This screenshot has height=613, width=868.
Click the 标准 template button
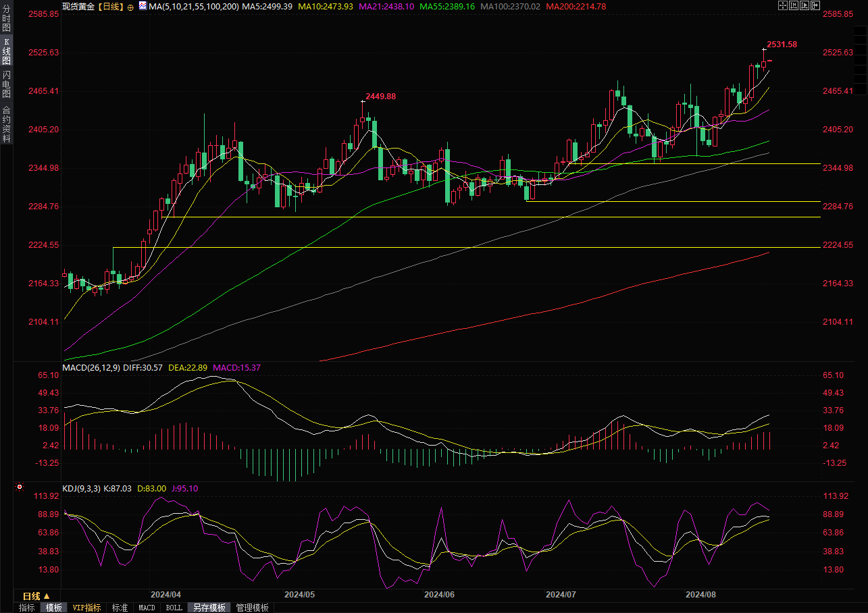click(x=120, y=608)
